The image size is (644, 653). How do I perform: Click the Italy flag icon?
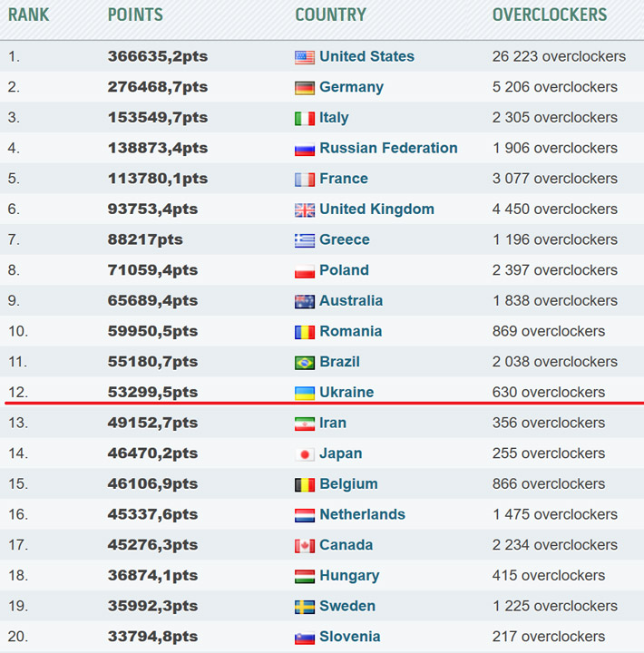(x=305, y=118)
